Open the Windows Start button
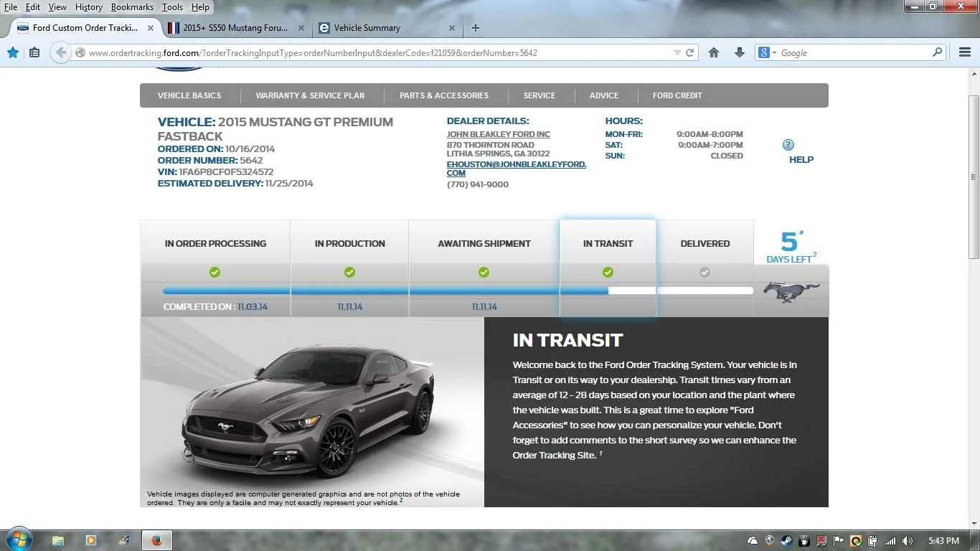 pyautogui.click(x=18, y=540)
